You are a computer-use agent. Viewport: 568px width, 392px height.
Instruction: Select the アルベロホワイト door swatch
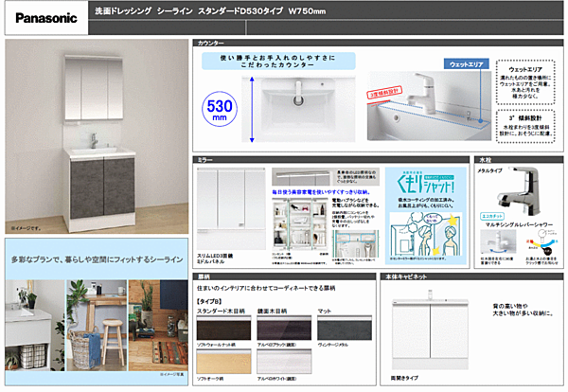pyautogui.click(x=284, y=362)
